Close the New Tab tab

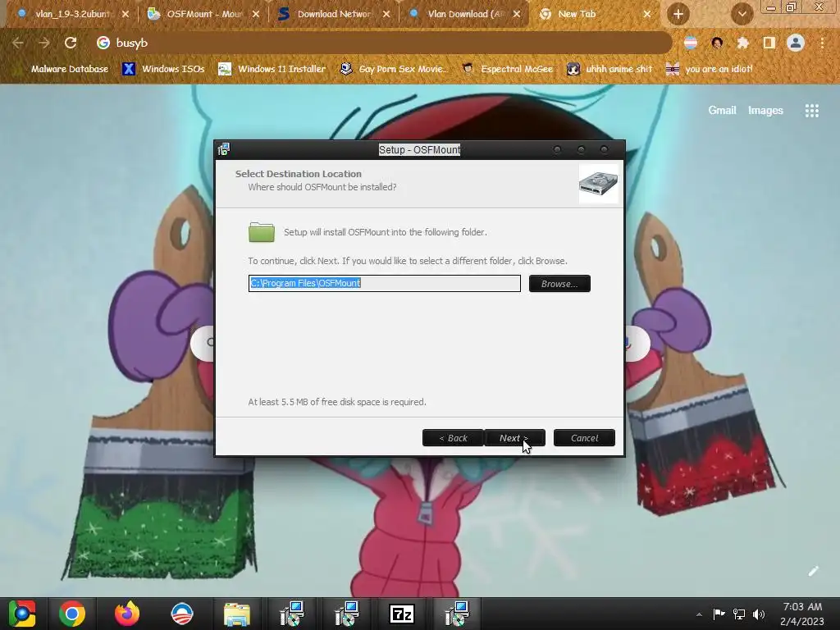point(647,15)
